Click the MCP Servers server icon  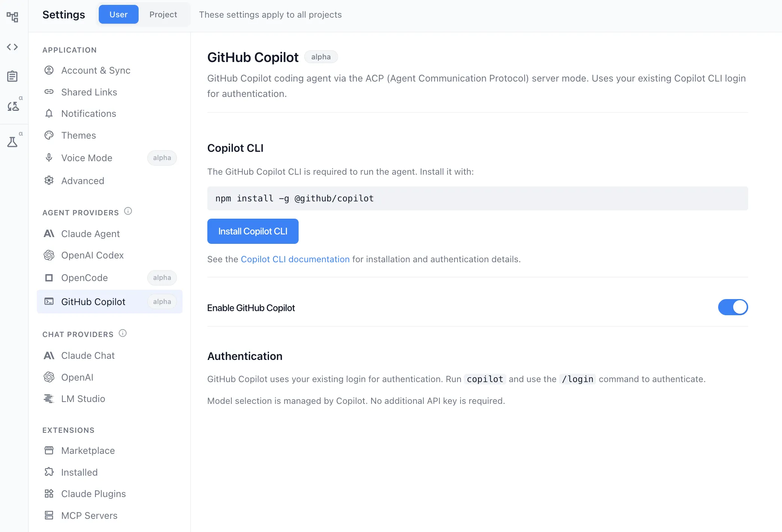click(x=49, y=515)
